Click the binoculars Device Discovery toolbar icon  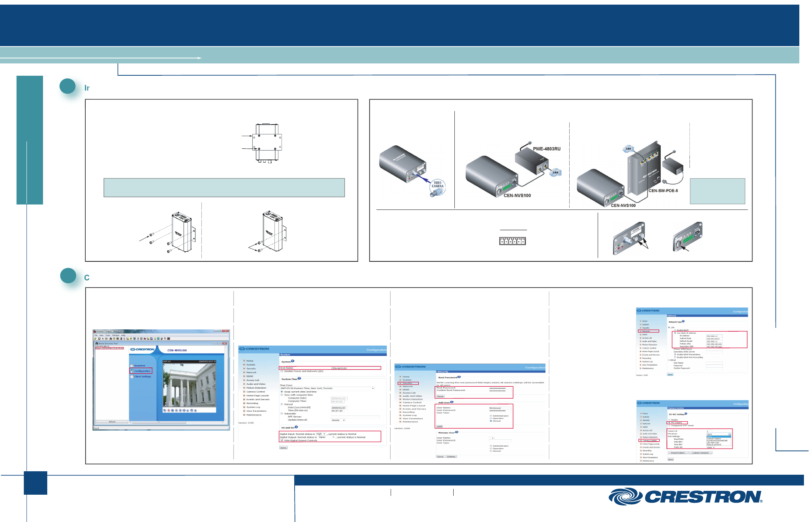111,339
